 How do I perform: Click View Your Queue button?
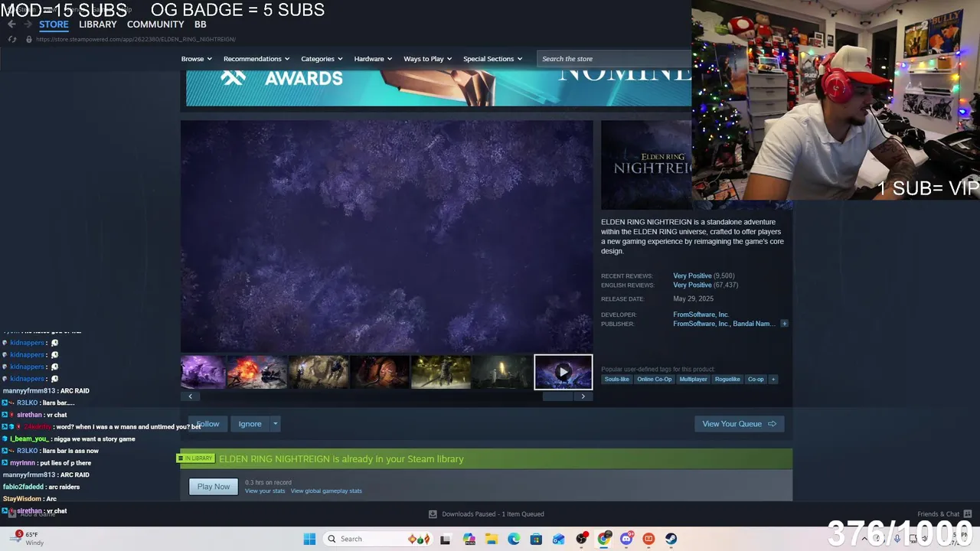[x=739, y=424]
